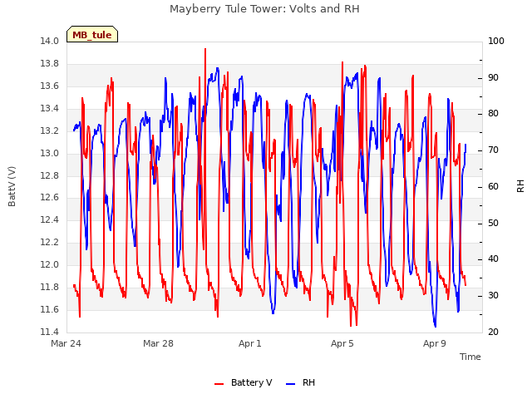Click the 80 RH tick label

click(x=493, y=114)
